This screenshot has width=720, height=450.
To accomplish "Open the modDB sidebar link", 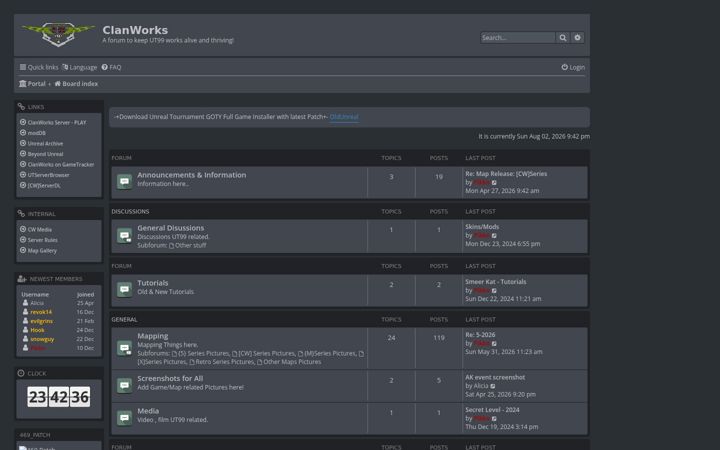I will pyautogui.click(x=36, y=133).
